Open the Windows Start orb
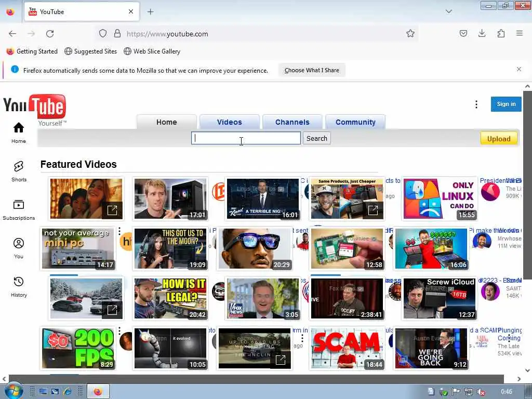The image size is (532, 399). pyautogui.click(x=13, y=391)
